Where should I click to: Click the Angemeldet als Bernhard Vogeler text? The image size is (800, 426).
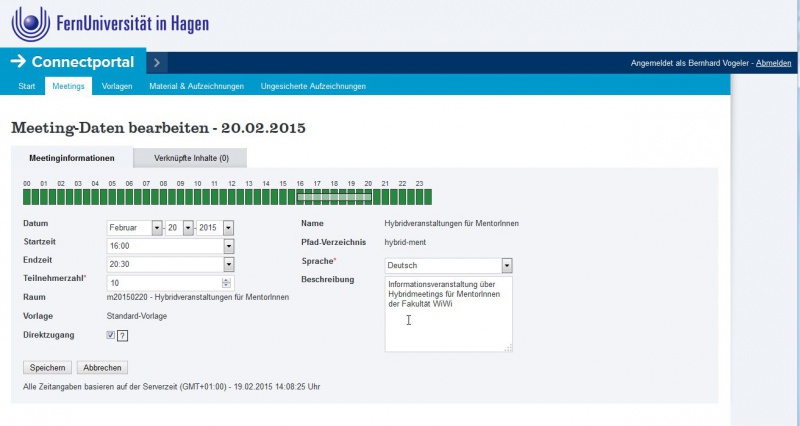point(689,63)
